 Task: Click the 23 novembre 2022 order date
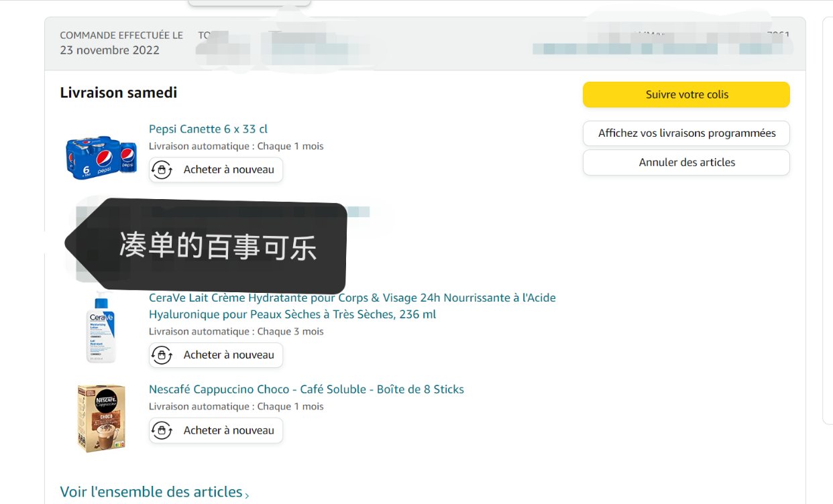pos(110,50)
